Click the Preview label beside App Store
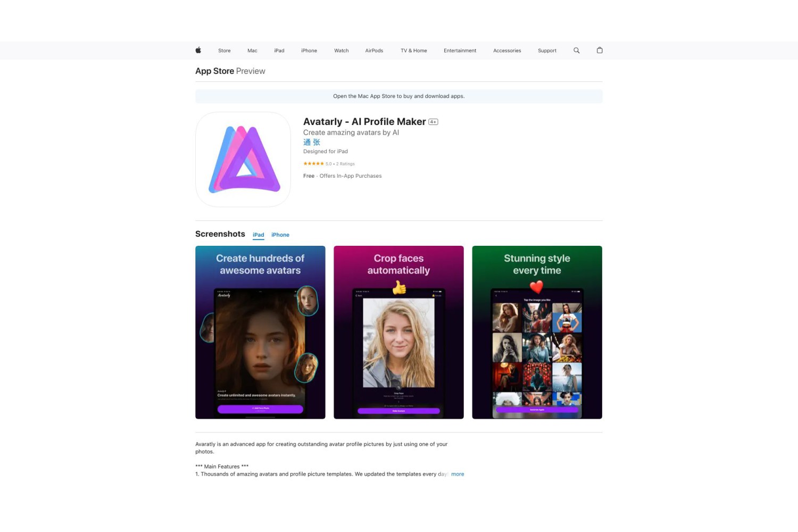This screenshot has height=532, width=798. (x=251, y=71)
